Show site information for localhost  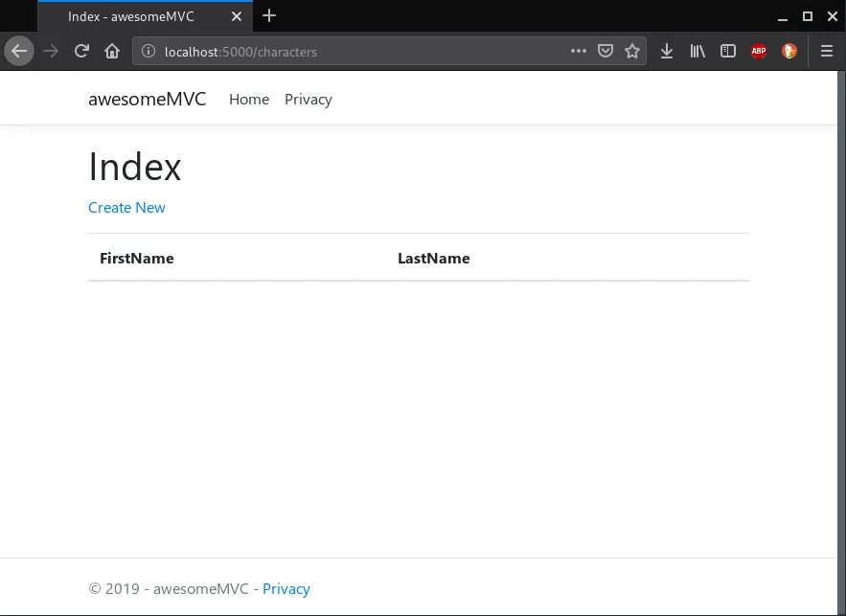[149, 51]
